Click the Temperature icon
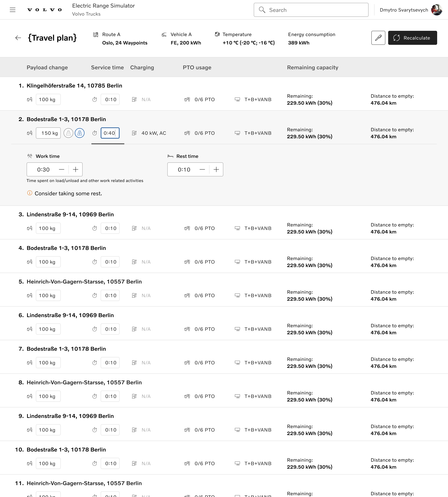The height and width of the screenshot is (497, 448). pos(217,34)
